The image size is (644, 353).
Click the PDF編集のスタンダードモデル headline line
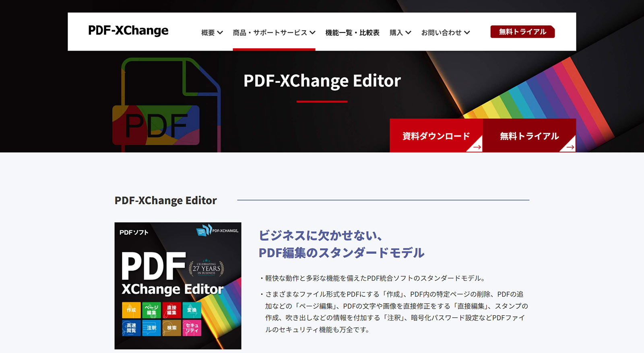(341, 253)
